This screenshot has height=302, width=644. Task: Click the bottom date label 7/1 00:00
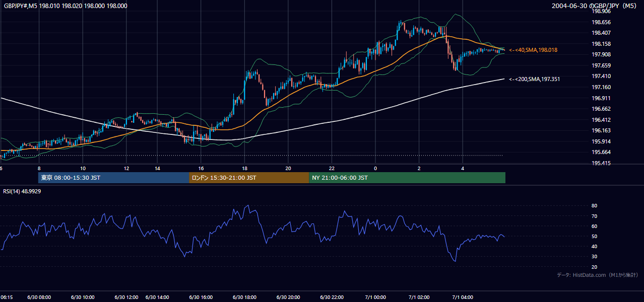375,297
